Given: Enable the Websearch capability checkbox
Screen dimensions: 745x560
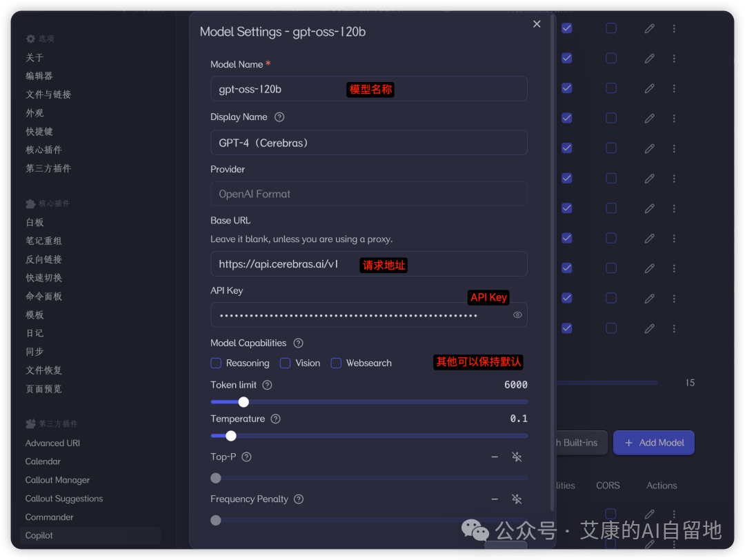Looking at the screenshot, I should (x=336, y=363).
